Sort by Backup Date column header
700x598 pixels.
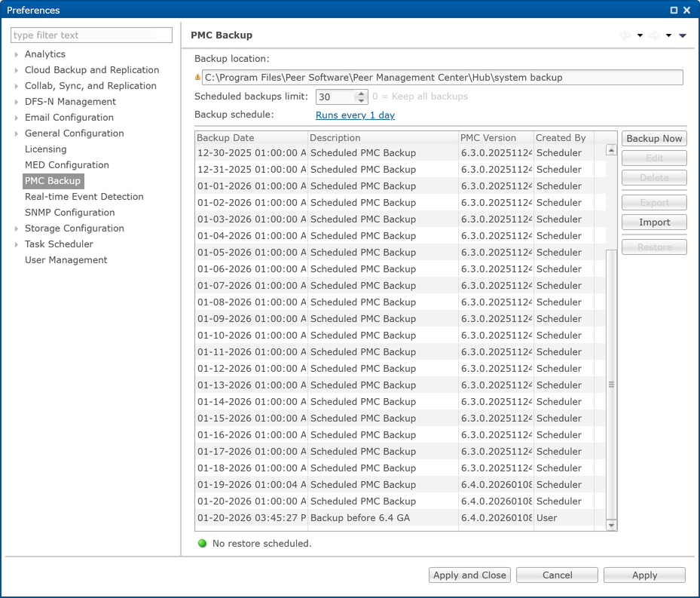(x=252, y=138)
